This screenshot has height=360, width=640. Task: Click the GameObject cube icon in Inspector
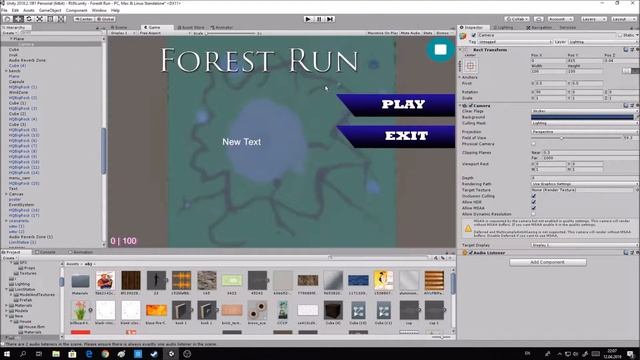[x=463, y=37]
